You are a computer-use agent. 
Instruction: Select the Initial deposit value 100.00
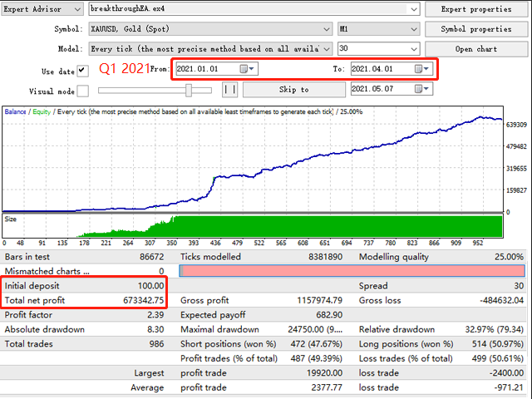coord(150,286)
